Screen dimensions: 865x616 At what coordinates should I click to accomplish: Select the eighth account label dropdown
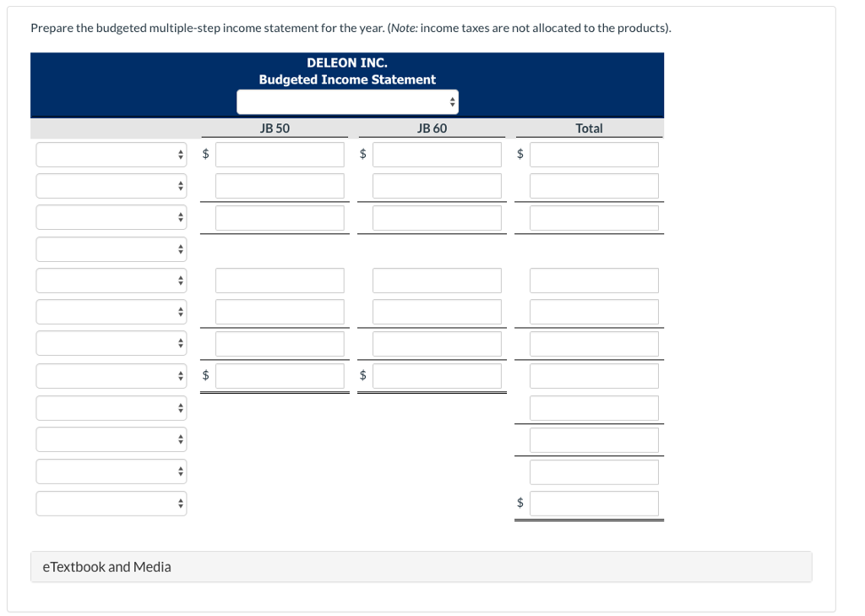pos(111,374)
